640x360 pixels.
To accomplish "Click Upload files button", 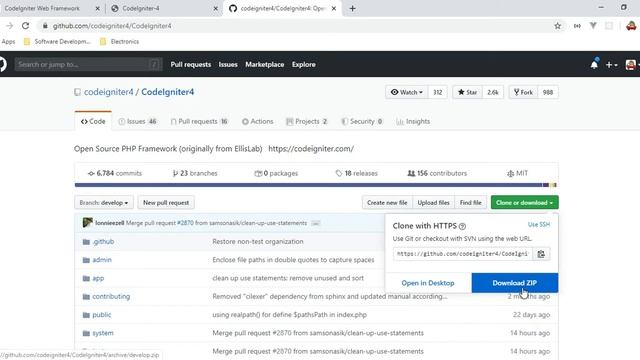I will click(x=433, y=202).
